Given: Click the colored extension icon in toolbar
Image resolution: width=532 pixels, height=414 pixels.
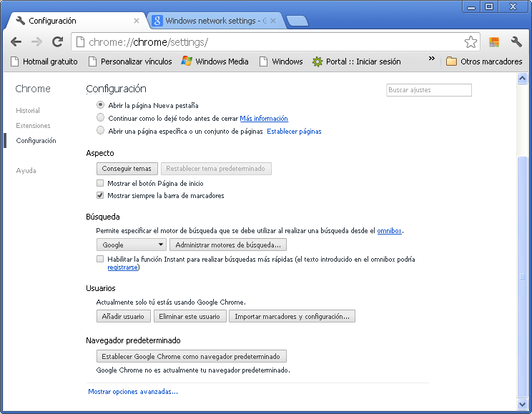Looking at the screenshot, I should point(494,42).
